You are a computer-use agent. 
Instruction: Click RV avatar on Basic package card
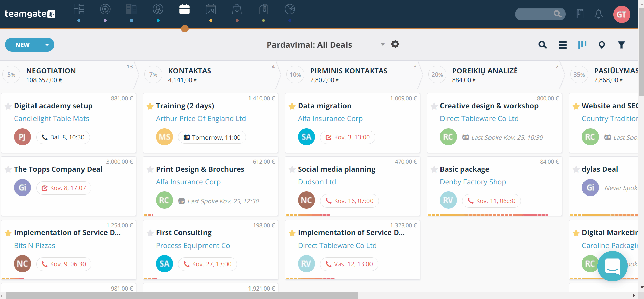point(448,200)
